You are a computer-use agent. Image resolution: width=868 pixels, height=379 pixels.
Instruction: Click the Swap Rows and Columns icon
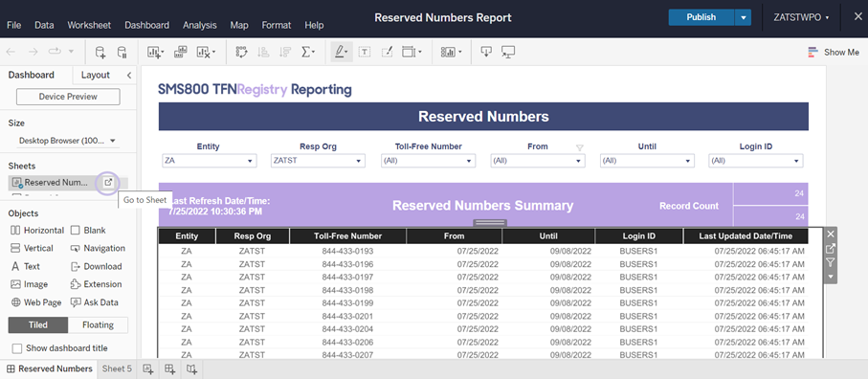241,52
